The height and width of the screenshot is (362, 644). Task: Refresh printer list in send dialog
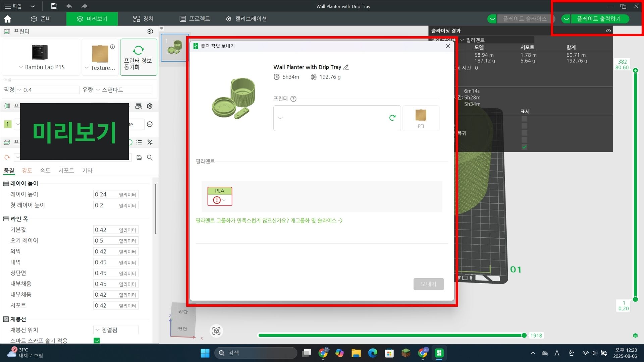392,118
